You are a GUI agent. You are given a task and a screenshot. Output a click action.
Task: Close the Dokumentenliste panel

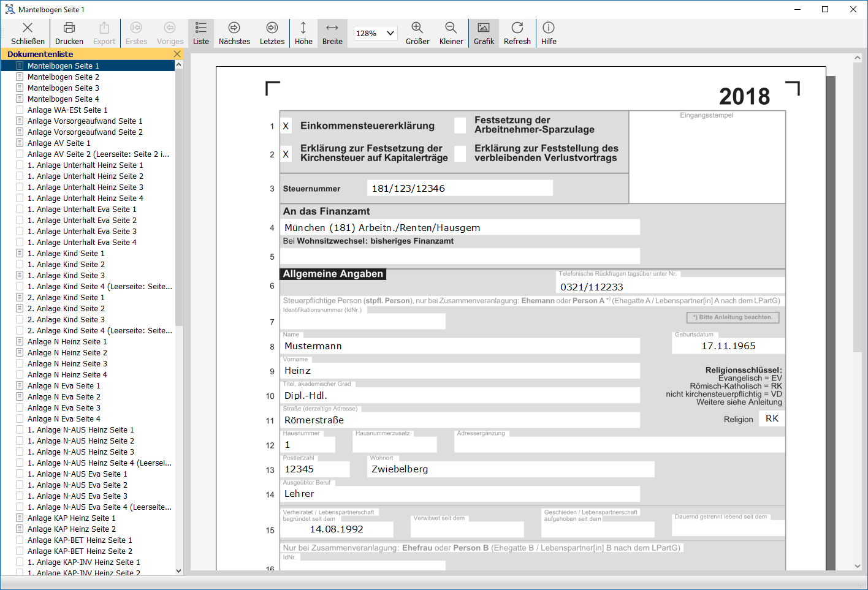coord(177,54)
